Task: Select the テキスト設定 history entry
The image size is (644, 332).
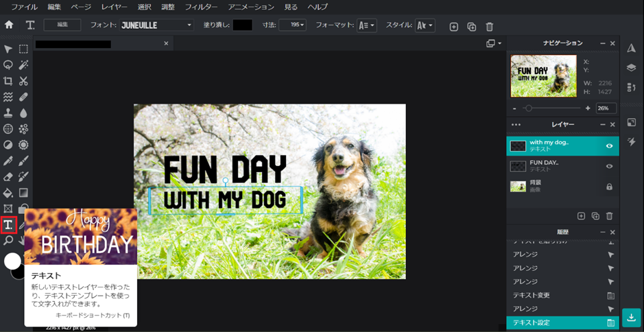Action: point(562,322)
